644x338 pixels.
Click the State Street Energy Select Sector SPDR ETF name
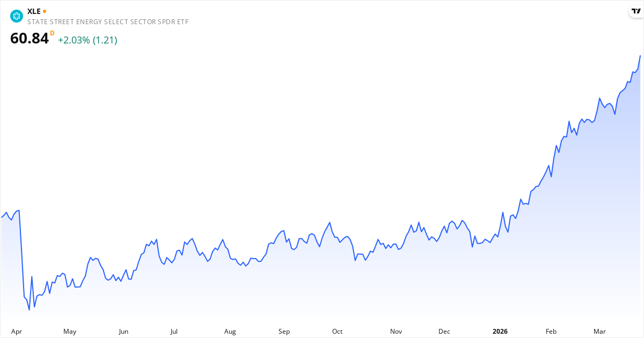coord(108,22)
